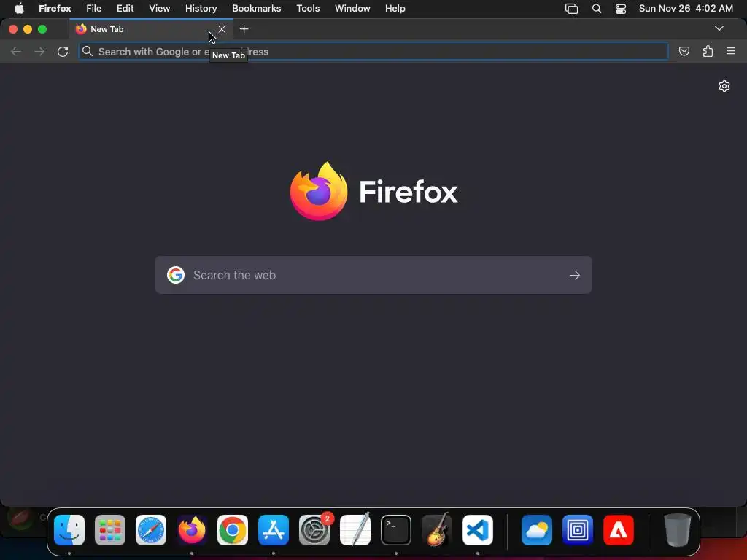This screenshot has height=560, width=747.
Task: Click the magnifier icon in address bar
Action: (x=88, y=52)
